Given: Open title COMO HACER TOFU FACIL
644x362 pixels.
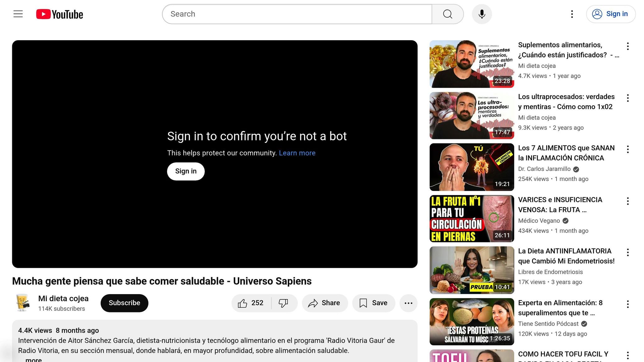Looking at the screenshot, I should (x=563, y=356).
